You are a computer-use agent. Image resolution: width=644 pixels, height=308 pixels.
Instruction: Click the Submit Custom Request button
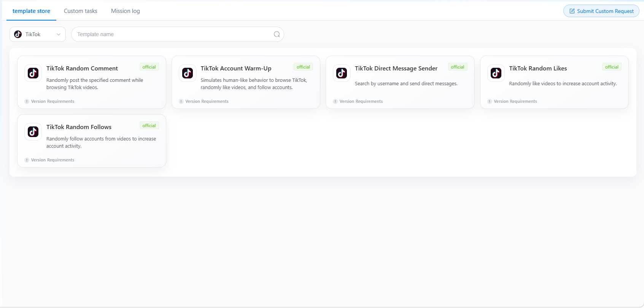tap(601, 11)
